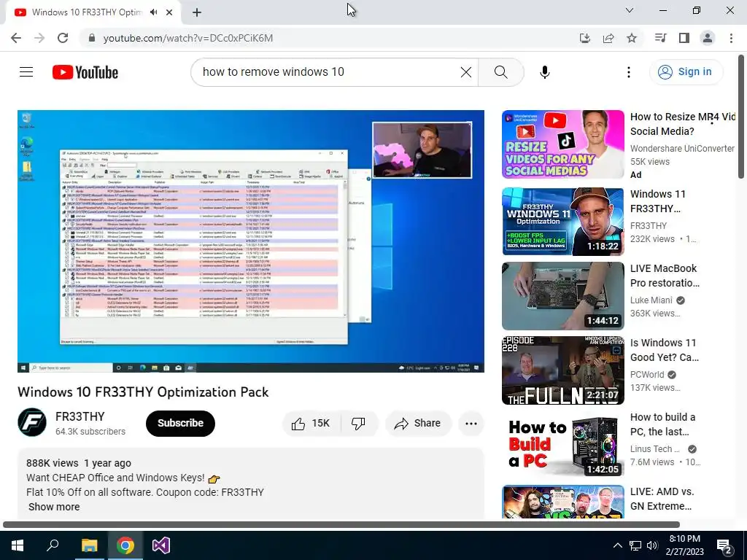Install app icon in address bar

click(x=584, y=38)
